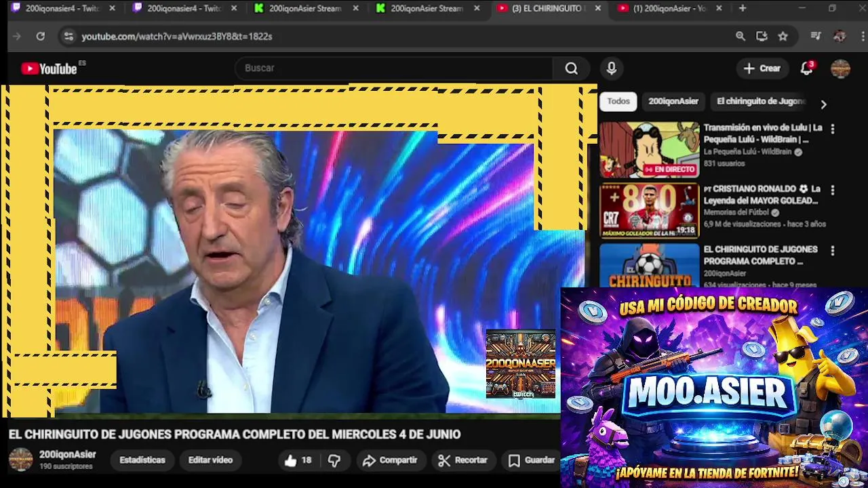The width and height of the screenshot is (868, 488).
Task: Click the search magnifier button
Action: coord(572,68)
